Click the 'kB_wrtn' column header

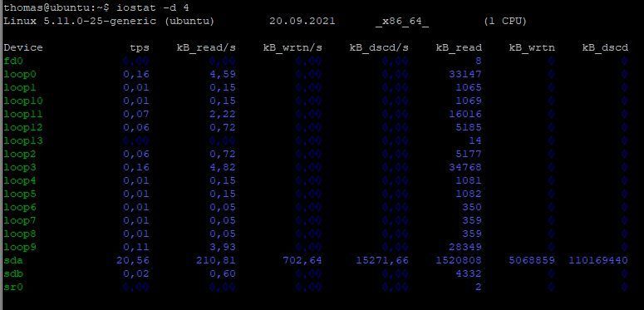pyautogui.click(x=532, y=48)
